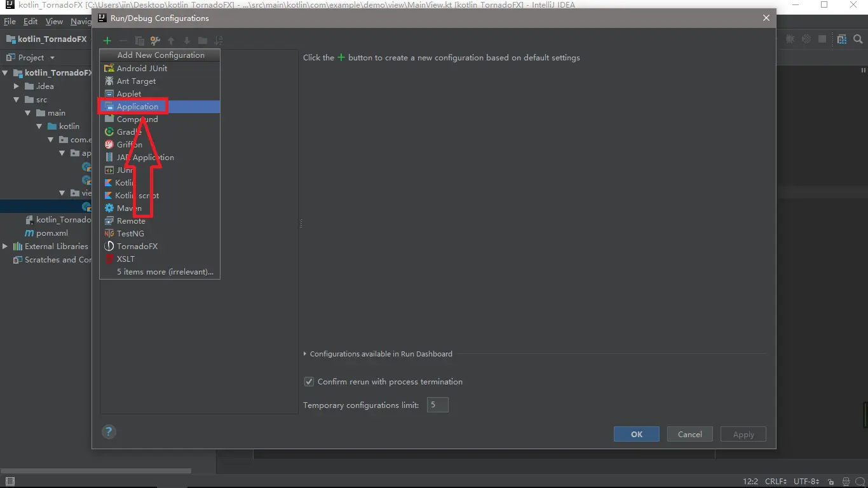Click the Move Up arrow icon
The height and width of the screenshot is (488, 868).
(171, 41)
